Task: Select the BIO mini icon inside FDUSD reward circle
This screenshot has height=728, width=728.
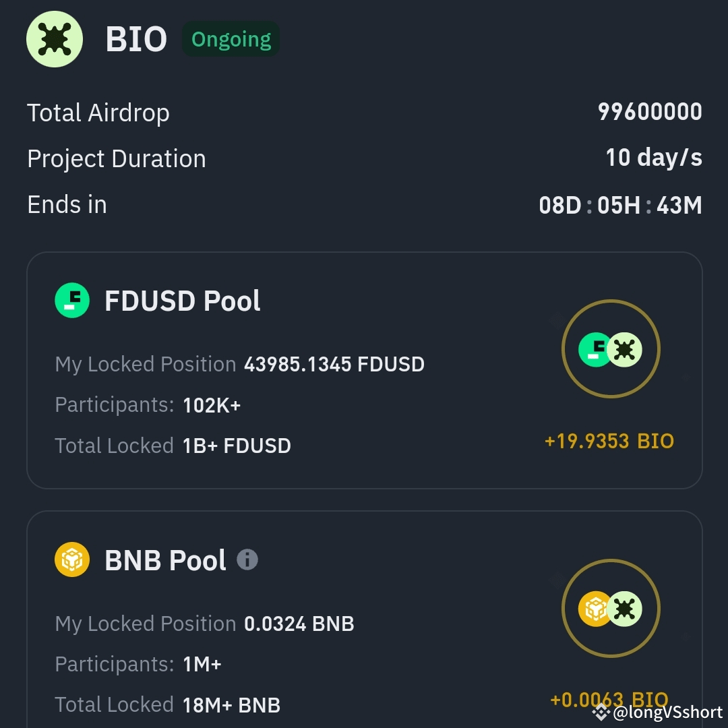Action: pyautogui.click(x=626, y=349)
